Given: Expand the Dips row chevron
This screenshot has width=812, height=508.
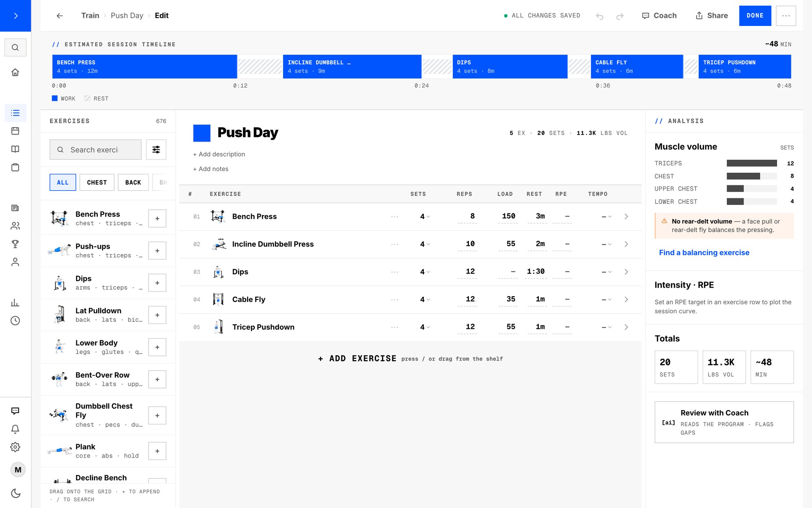Looking at the screenshot, I should (626, 272).
